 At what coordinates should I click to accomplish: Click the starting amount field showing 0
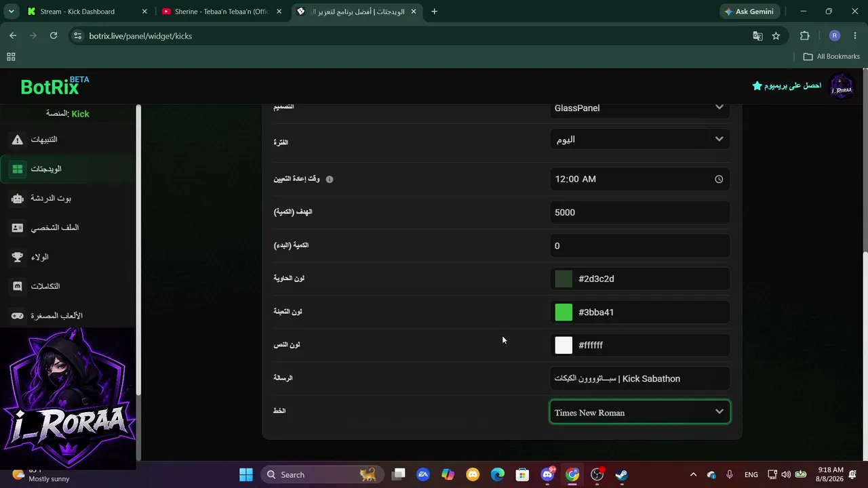click(x=639, y=245)
